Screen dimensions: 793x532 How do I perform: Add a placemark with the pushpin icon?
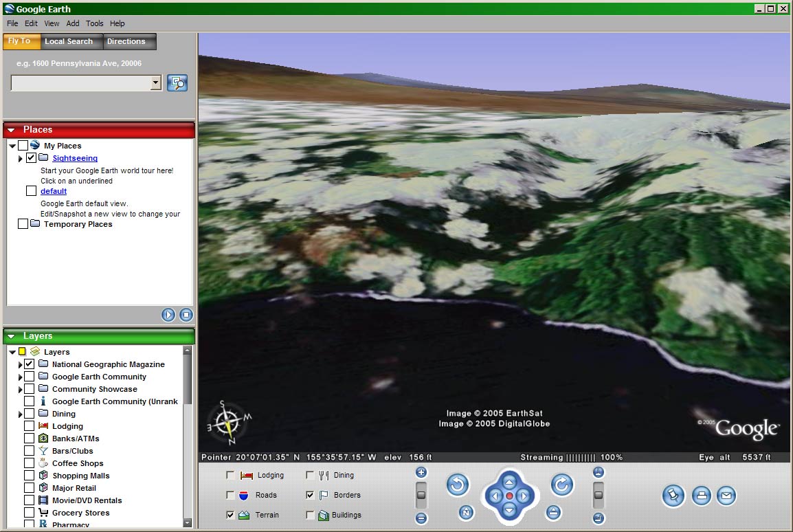point(673,495)
